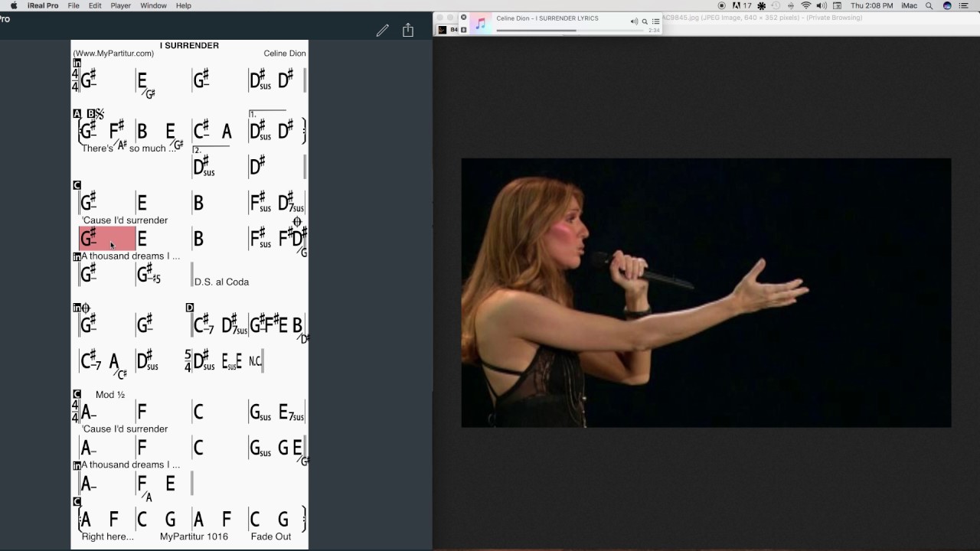Click the 'I SURRENDER' song title
Viewport: 980px width, 551px height.
tap(189, 45)
